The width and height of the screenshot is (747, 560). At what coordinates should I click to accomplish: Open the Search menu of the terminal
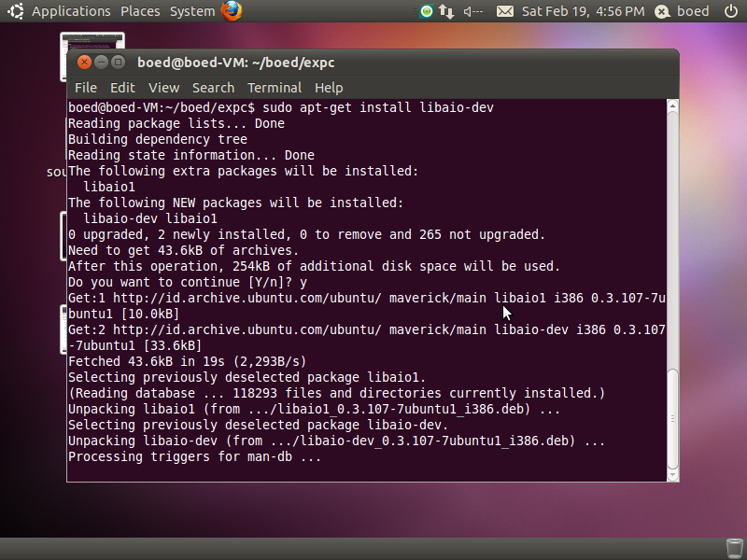coord(213,87)
